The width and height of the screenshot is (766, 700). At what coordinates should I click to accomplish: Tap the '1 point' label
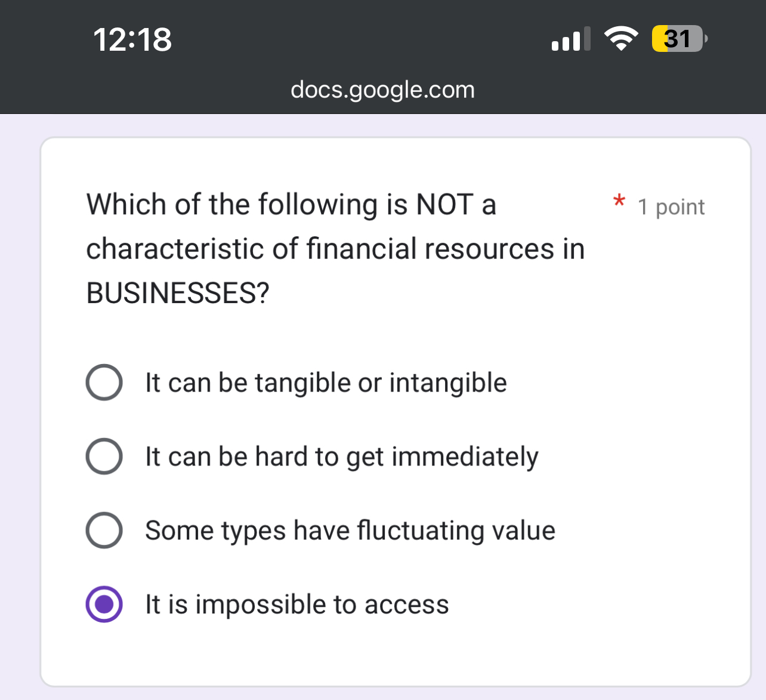[671, 206]
